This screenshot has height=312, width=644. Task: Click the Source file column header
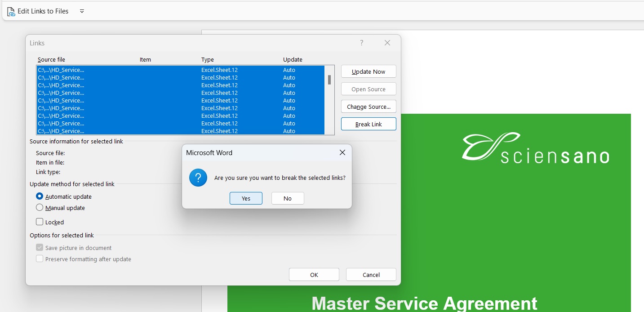tap(52, 60)
